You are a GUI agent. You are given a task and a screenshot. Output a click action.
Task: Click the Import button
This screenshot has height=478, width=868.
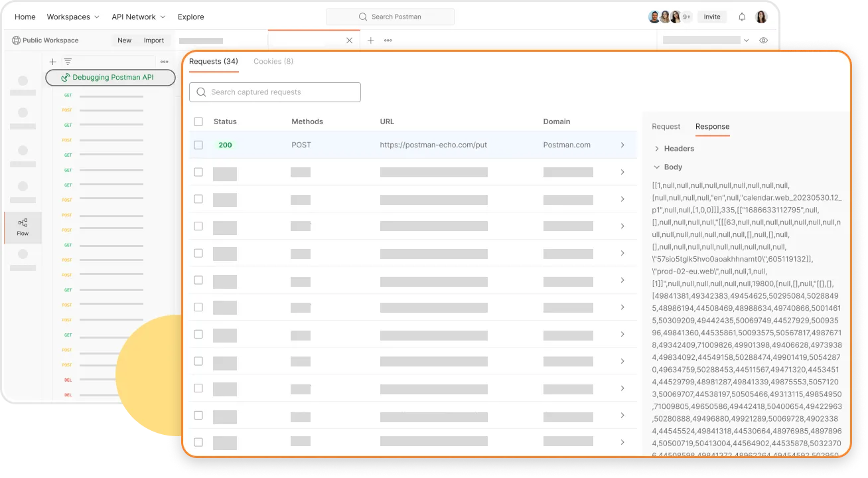(x=153, y=40)
